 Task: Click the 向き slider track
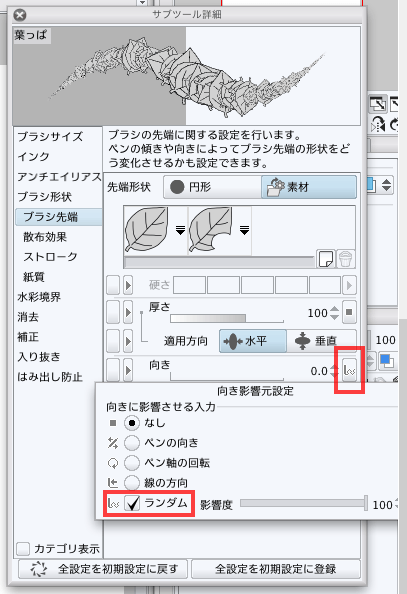[x=227, y=376]
